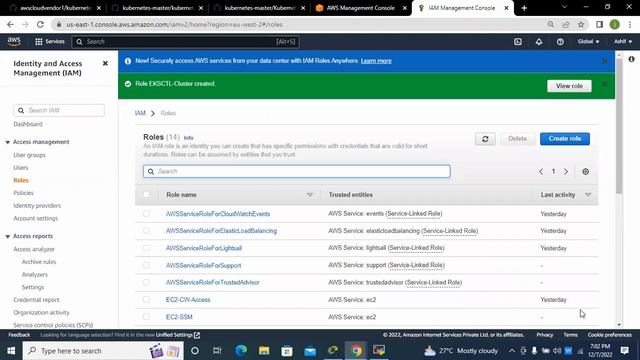The image size is (640, 360).
Task: Click IAM breadcrumb link
Action: point(140,113)
